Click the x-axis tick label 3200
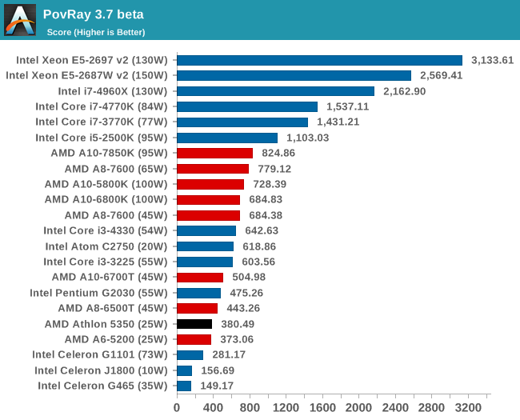This screenshot has height=420, width=520. coord(468,407)
